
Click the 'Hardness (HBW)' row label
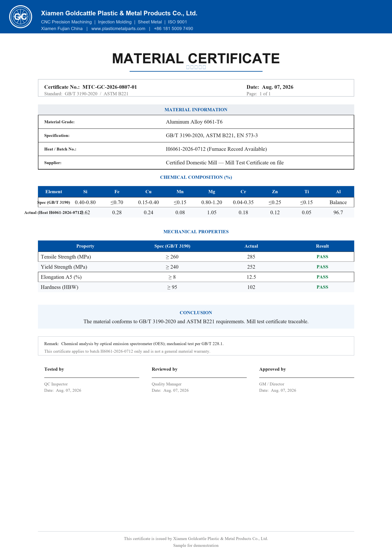59,287
